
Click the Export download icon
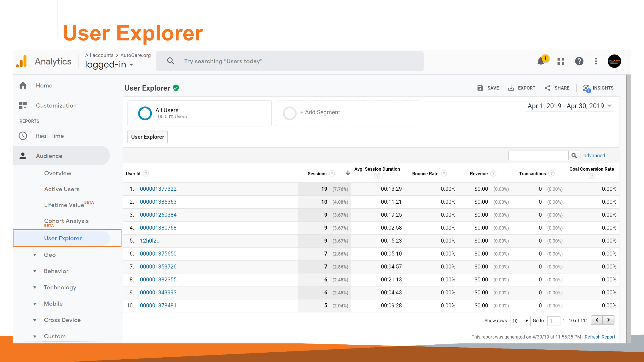511,88
